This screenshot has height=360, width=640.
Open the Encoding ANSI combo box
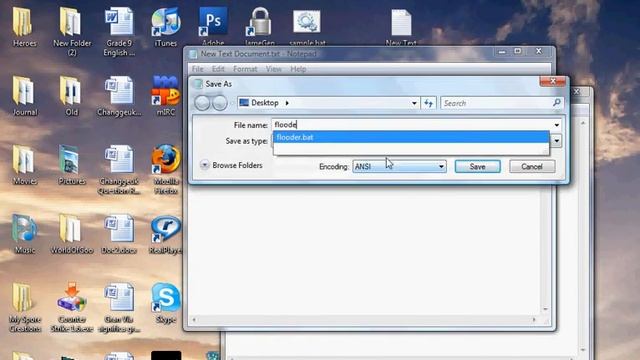(x=399, y=167)
